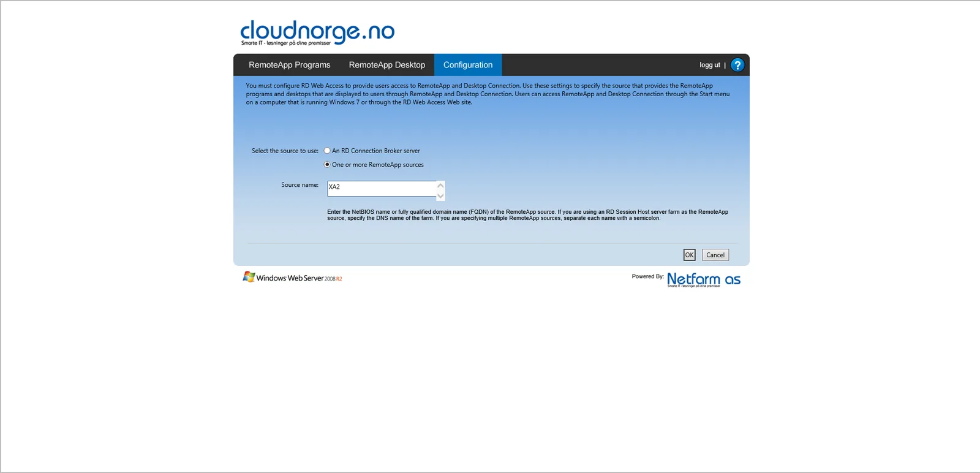The height and width of the screenshot is (473, 980).
Task: Click the Select the source to use: label
Action: [x=285, y=151]
